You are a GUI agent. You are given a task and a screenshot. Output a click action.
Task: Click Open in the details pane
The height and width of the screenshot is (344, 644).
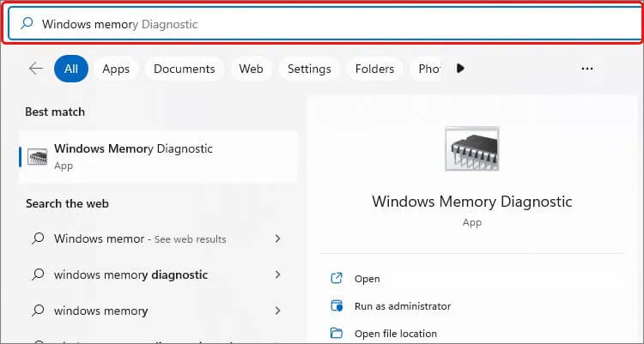(368, 279)
